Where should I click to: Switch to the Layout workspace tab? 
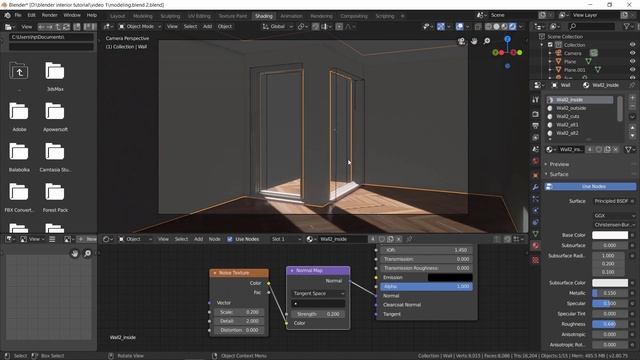click(118, 16)
